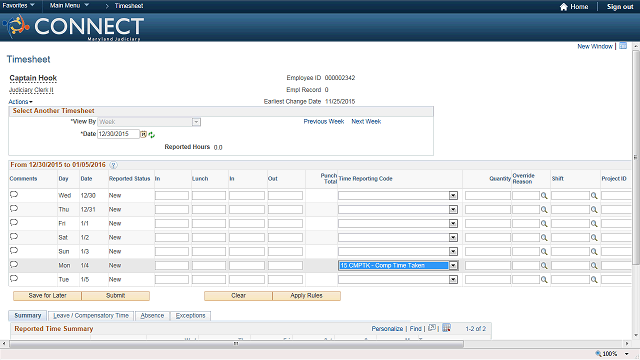Image resolution: width=640 pixels, height=360 pixels.
Task: Expand the Actions menu
Action: [x=20, y=102]
